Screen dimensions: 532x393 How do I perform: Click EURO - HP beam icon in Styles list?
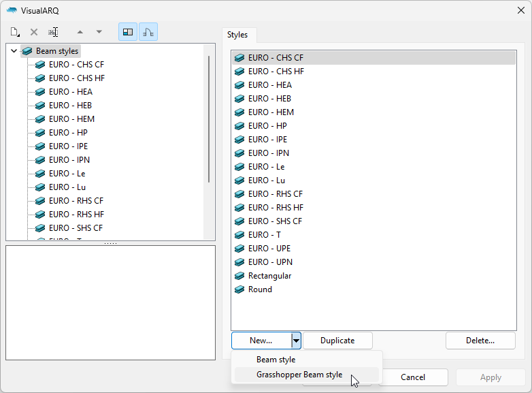tap(239, 126)
